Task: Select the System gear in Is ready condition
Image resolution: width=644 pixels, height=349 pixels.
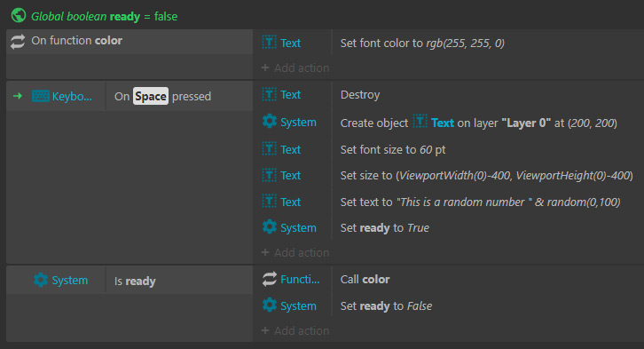Action: pos(40,280)
